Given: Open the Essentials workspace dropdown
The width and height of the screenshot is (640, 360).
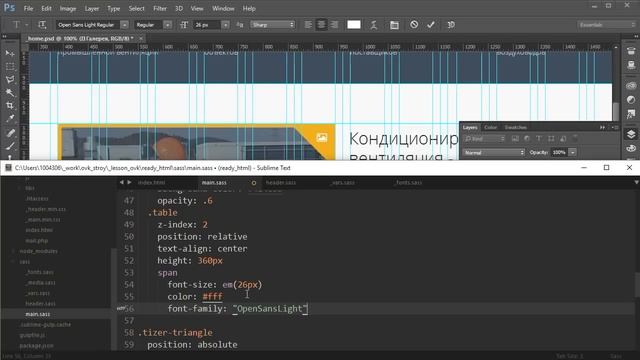Looking at the screenshot, I should [x=607, y=25].
